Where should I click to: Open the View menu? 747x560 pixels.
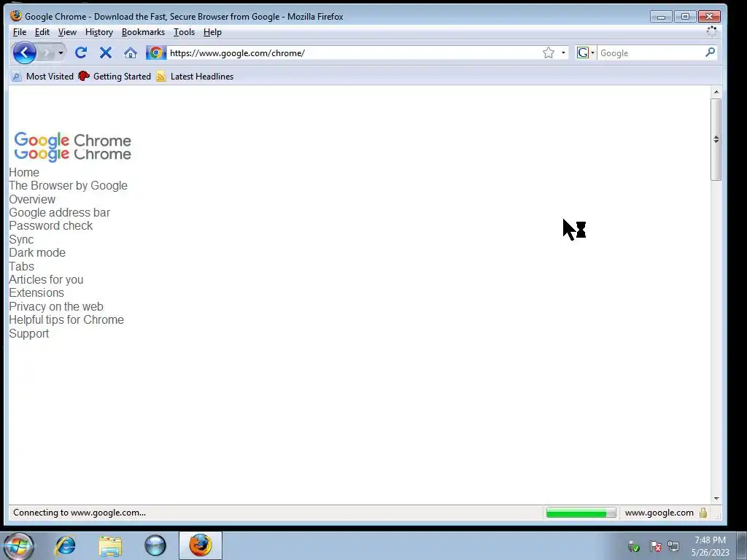coord(67,32)
